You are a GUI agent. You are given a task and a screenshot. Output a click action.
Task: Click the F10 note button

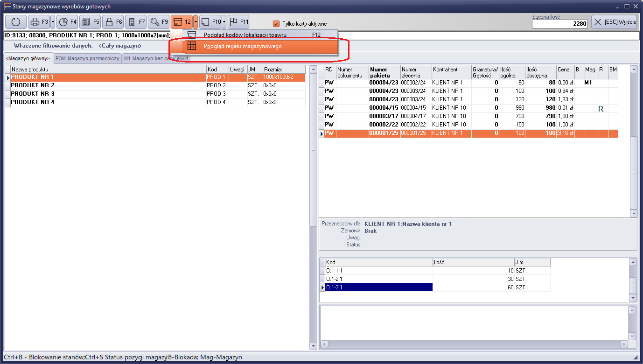point(210,22)
